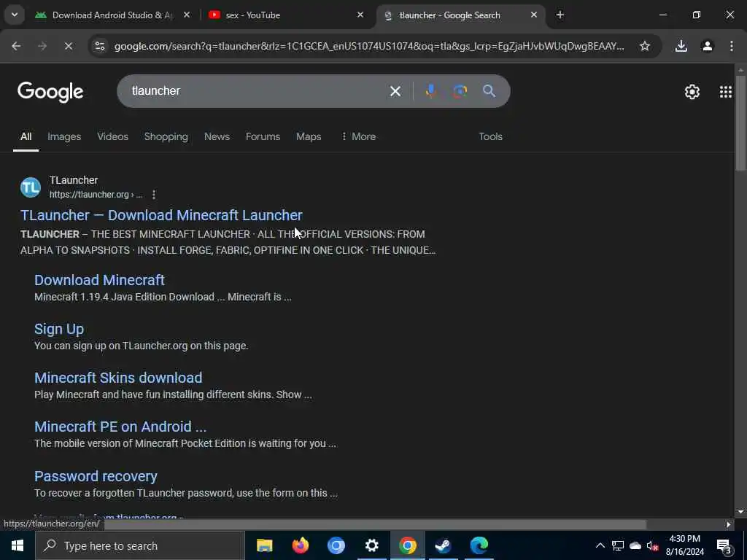Open the Sign Up sitelink
The height and width of the screenshot is (560, 747).
59,329
